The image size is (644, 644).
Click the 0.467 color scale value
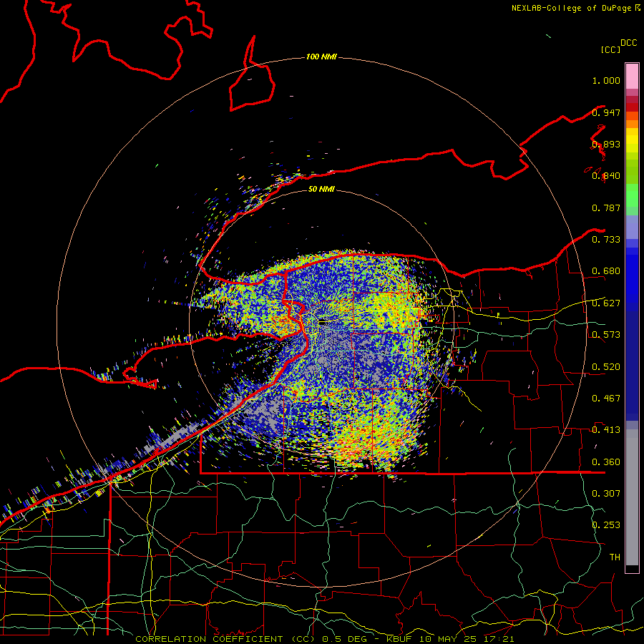click(x=606, y=399)
